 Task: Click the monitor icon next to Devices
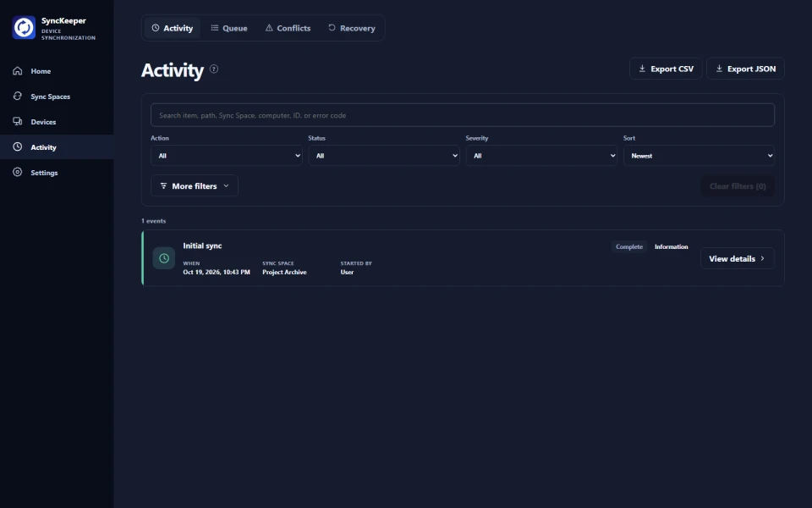click(x=18, y=121)
